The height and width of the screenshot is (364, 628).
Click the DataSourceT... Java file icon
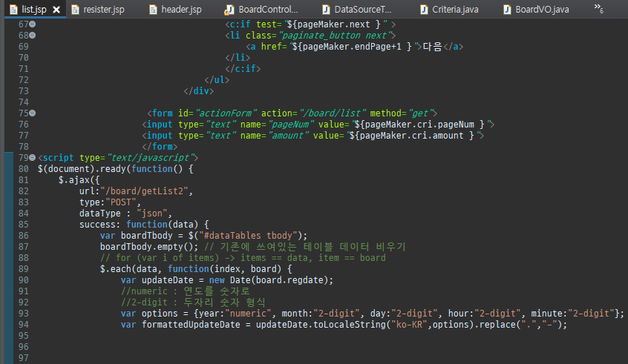pyautogui.click(x=326, y=9)
